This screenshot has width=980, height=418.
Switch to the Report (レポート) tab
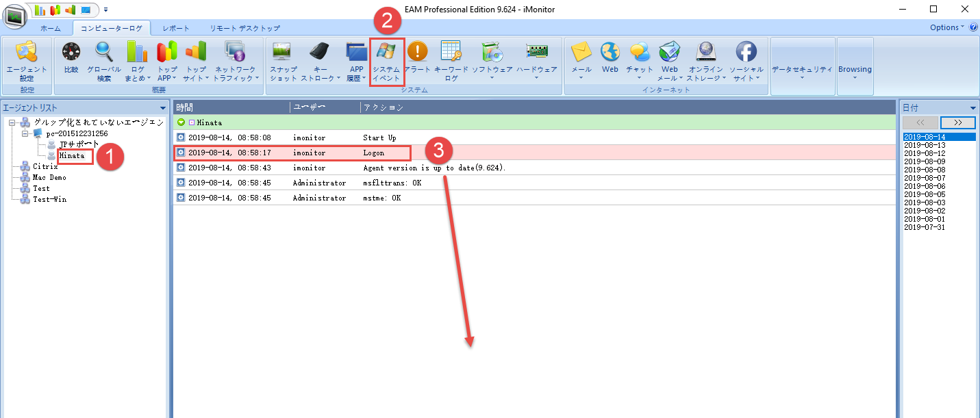[176, 28]
